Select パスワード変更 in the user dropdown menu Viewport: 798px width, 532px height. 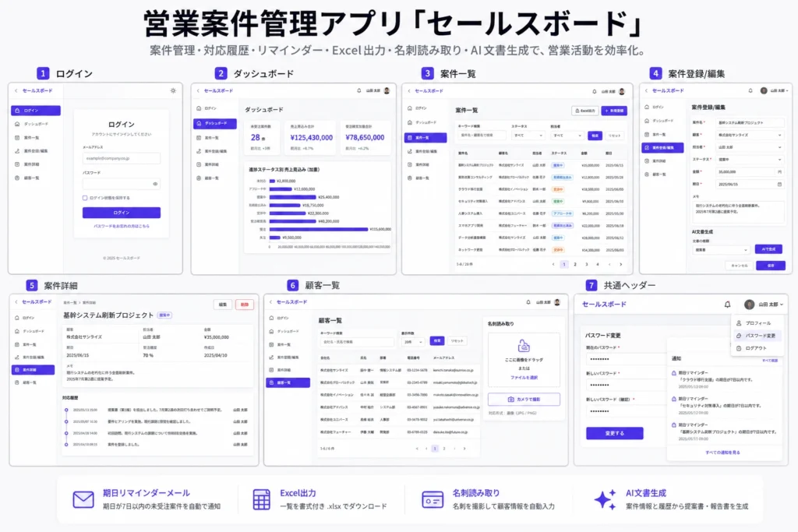757,336
